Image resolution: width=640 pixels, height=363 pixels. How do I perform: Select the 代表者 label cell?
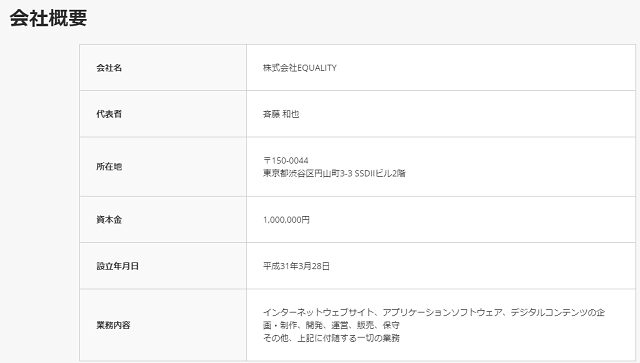[163, 114]
